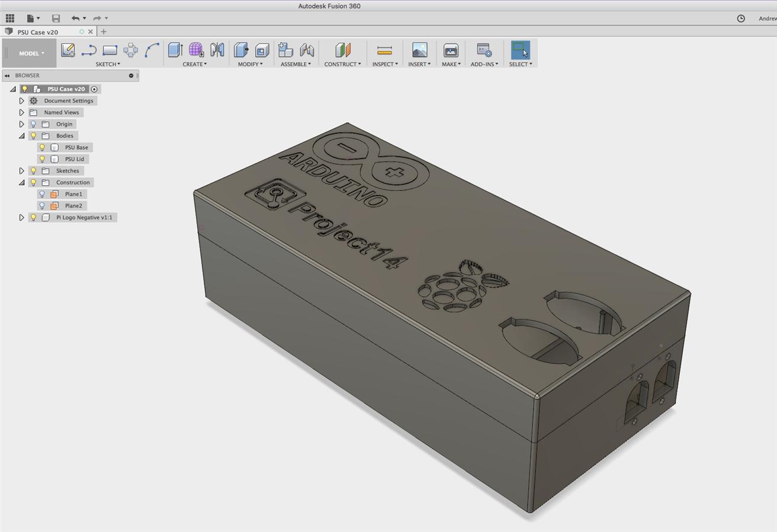777x532 pixels.
Task: Choose the Extrude tool in Create
Action: tap(175, 50)
